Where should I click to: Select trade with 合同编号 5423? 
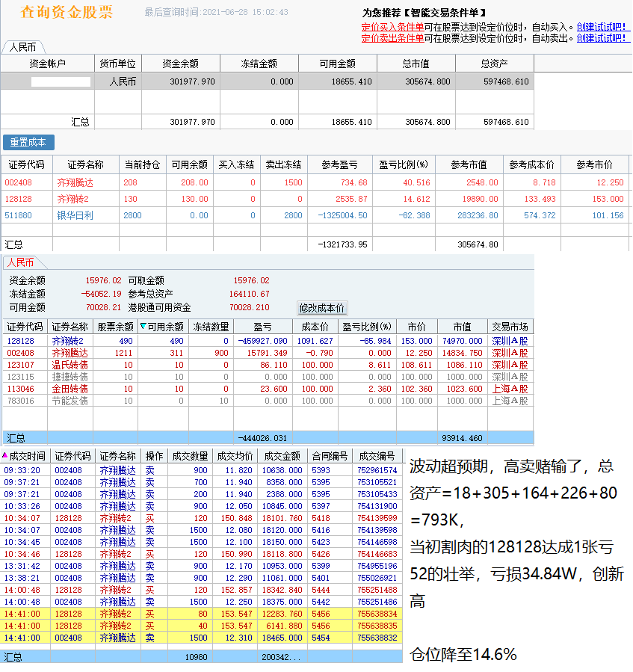[x=202, y=543]
